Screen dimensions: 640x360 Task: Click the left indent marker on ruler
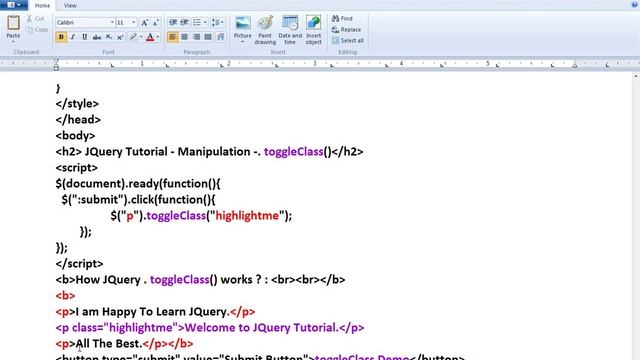[56, 65]
